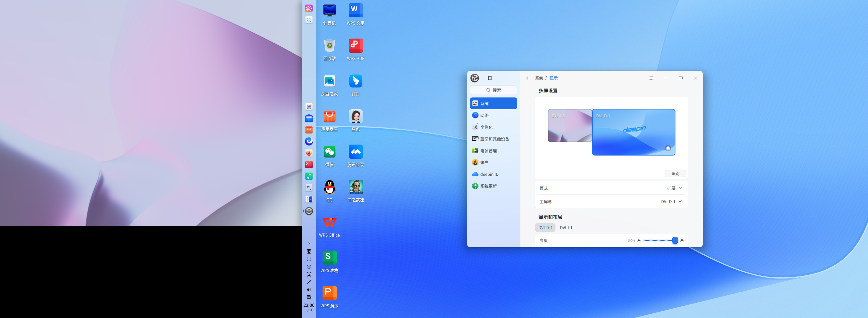
Task: Click the 识别 identify button
Action: (x=675, y=174)
